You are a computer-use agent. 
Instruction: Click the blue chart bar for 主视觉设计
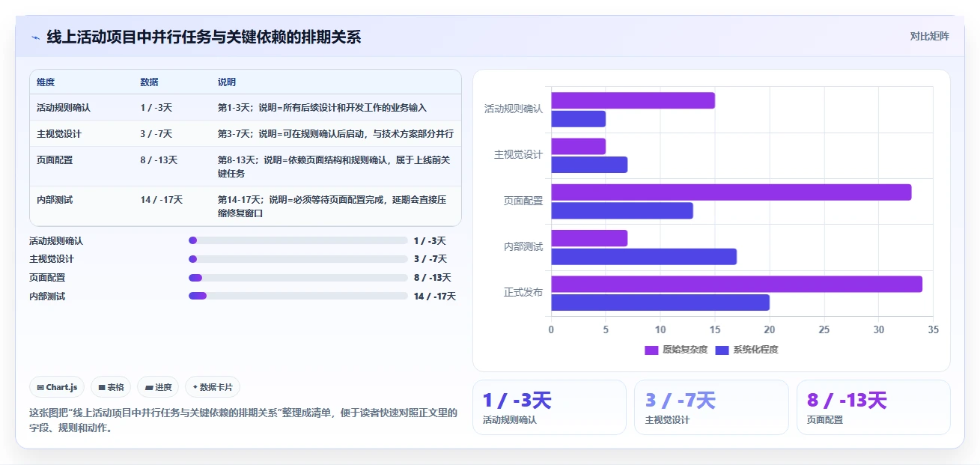click(x=589, y=165)
